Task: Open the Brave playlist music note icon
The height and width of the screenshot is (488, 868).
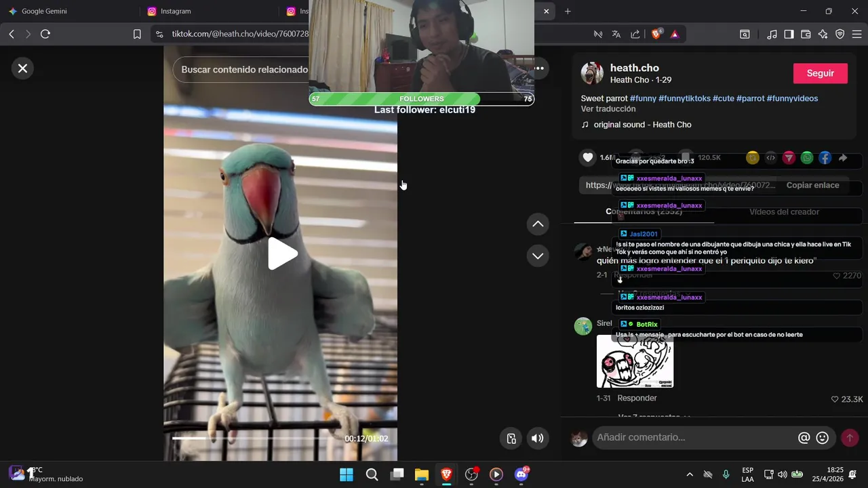Action: [x=772, y=34]
